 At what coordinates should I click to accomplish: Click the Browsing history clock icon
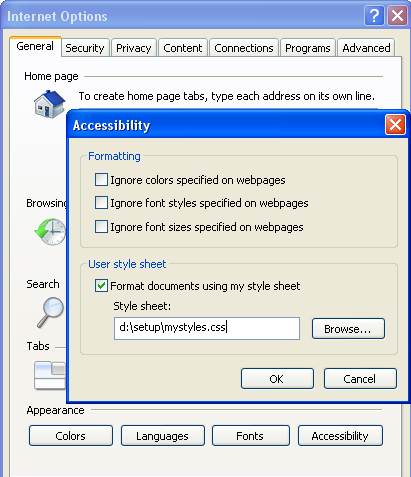point(50,232)
